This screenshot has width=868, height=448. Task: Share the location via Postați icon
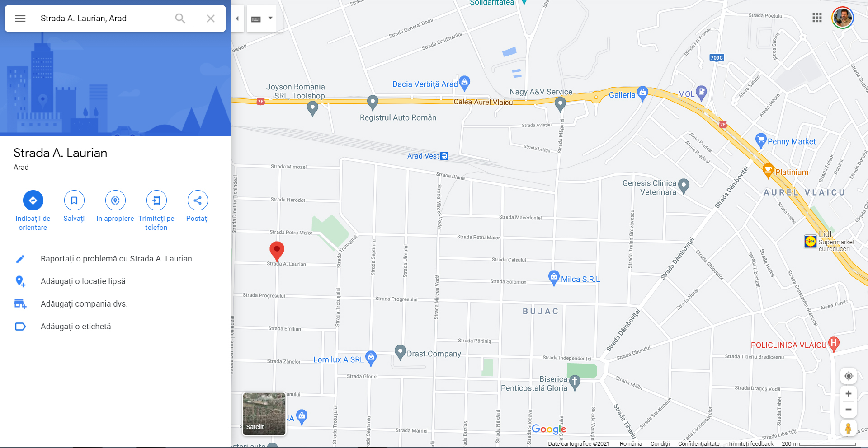point(198,201)
